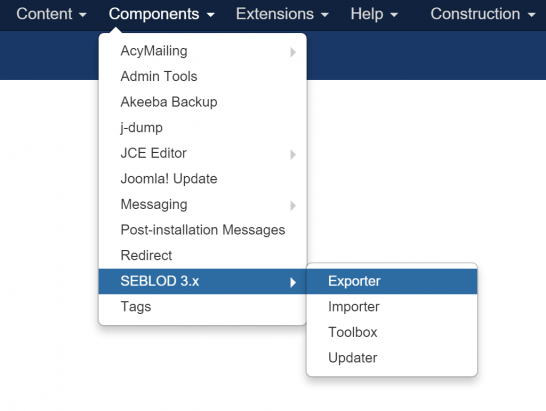The width and height of the screenshot is (546, 411).
Task: Expand the AcyMailing submenu arrow
Action: click(x=293, y=52)
